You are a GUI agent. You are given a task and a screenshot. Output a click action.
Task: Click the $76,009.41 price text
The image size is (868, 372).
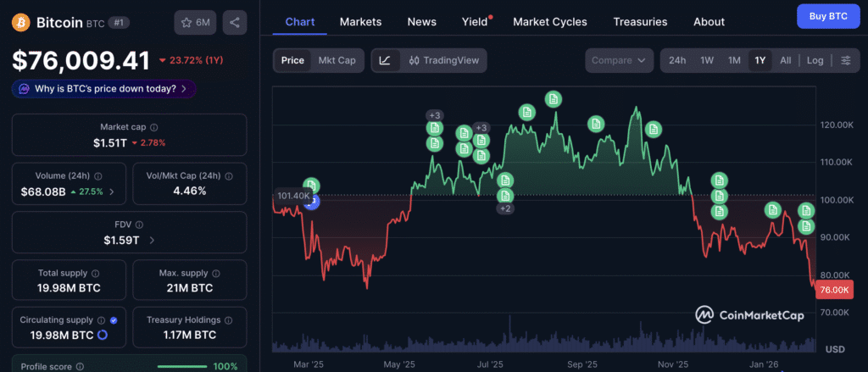(x=81, y=60)
